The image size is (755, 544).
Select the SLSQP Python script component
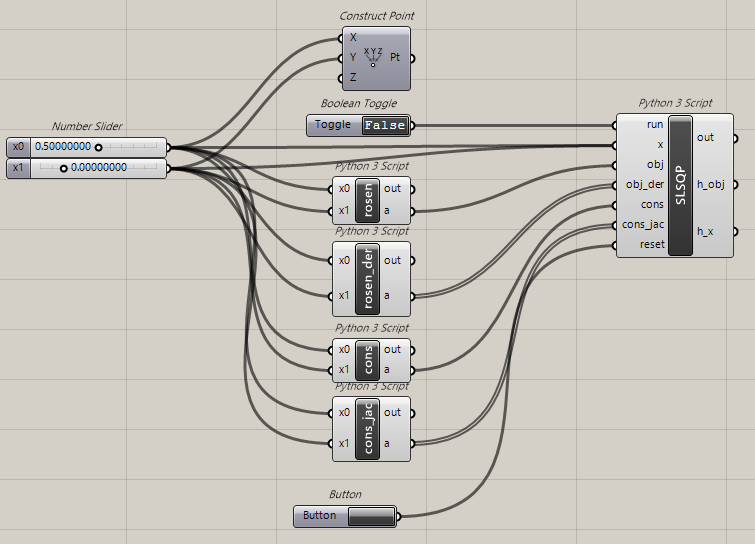[680, 185]
